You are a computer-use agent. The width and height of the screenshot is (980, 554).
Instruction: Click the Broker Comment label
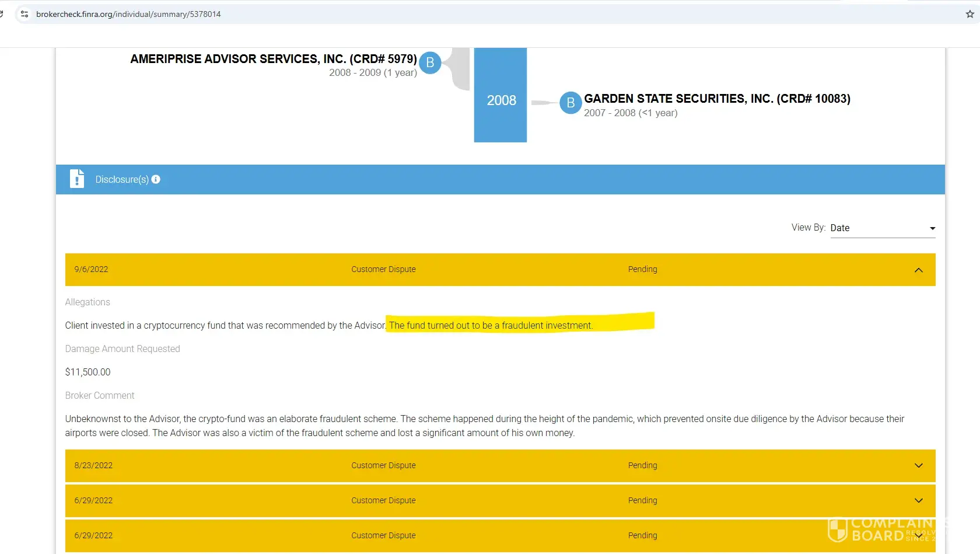tap(100, 396)
